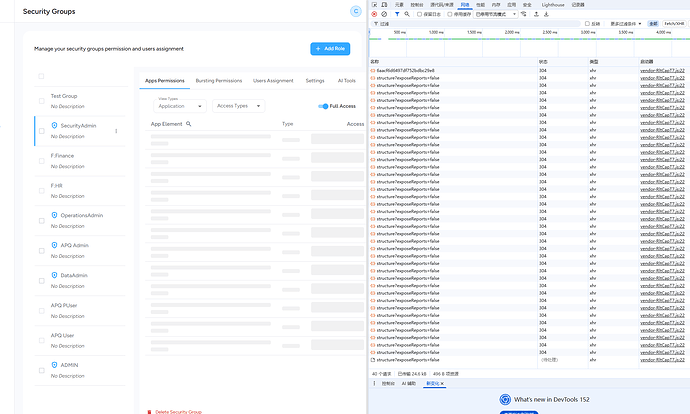690x414 pixels.
Task: Switch to the Users Assignment tab
Action: pos(273,81)
